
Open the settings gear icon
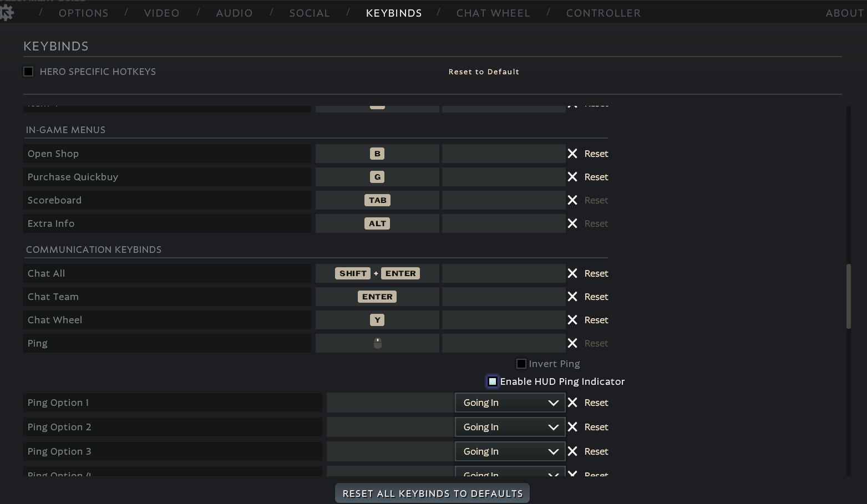[x=6, y=12]
